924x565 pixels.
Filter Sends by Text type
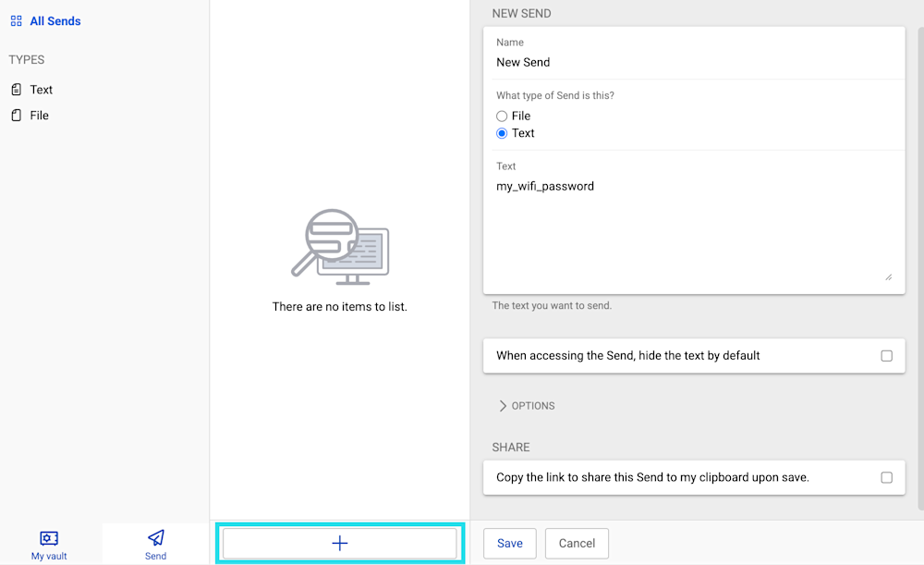39,89
